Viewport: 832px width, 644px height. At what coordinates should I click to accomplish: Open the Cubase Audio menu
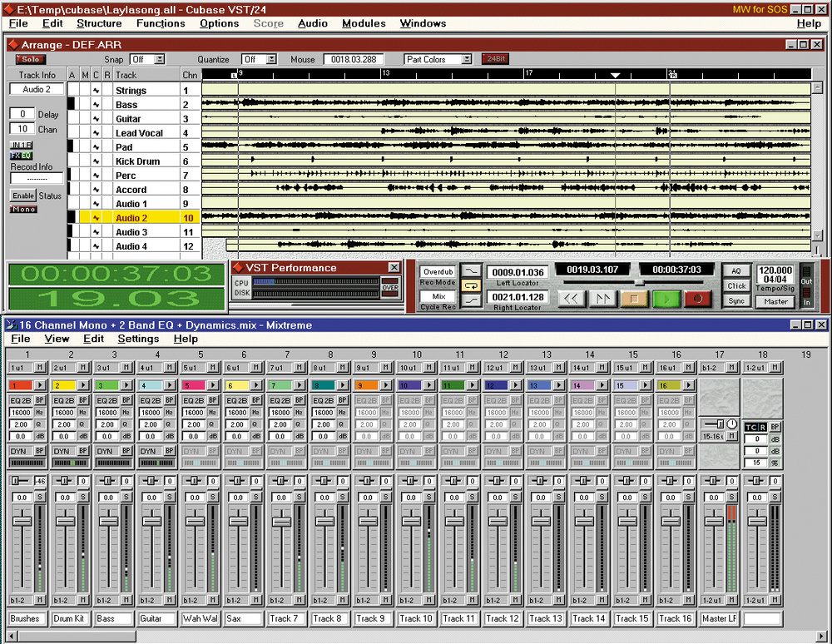coord(312,23)
